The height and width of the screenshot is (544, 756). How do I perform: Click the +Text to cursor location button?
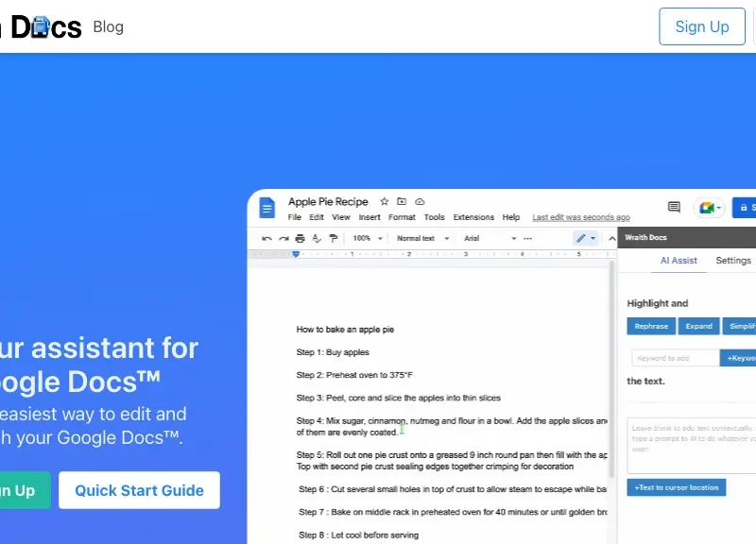coord(677,487)
